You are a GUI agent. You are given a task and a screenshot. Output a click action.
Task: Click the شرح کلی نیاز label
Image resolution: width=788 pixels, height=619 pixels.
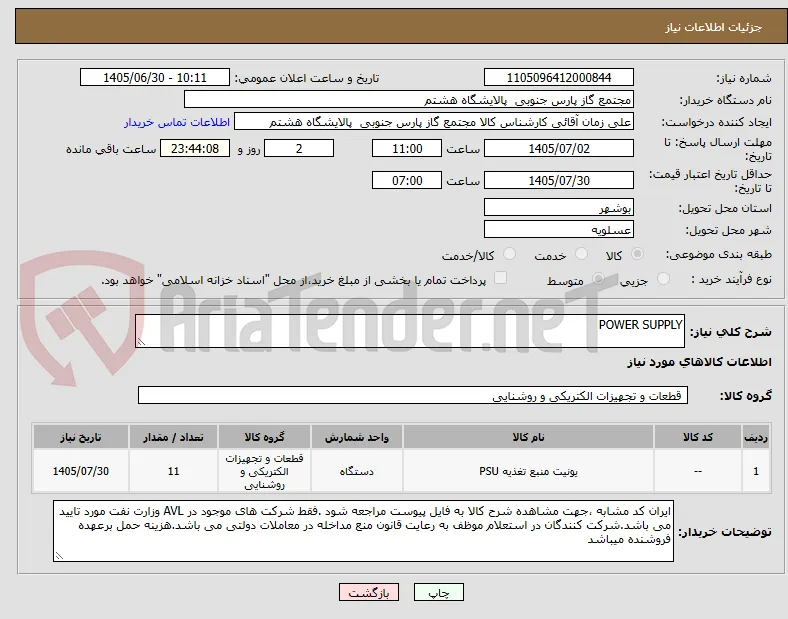click(x=730, y=332)
